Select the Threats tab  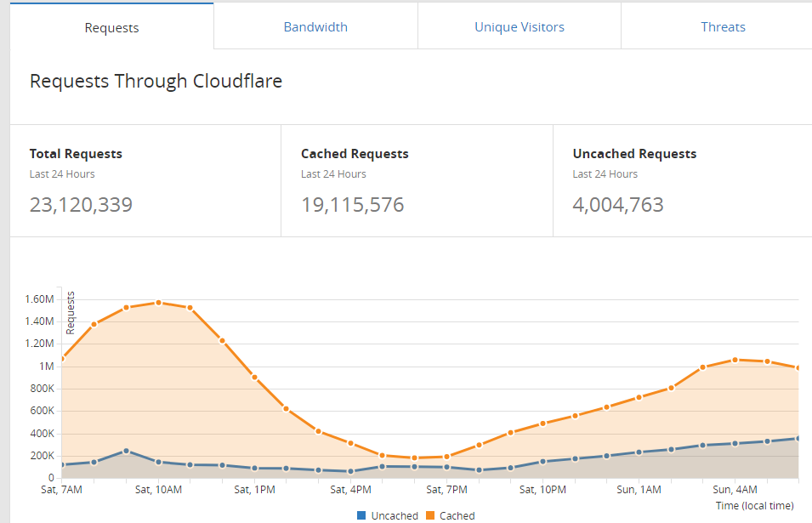pos(723,26)
